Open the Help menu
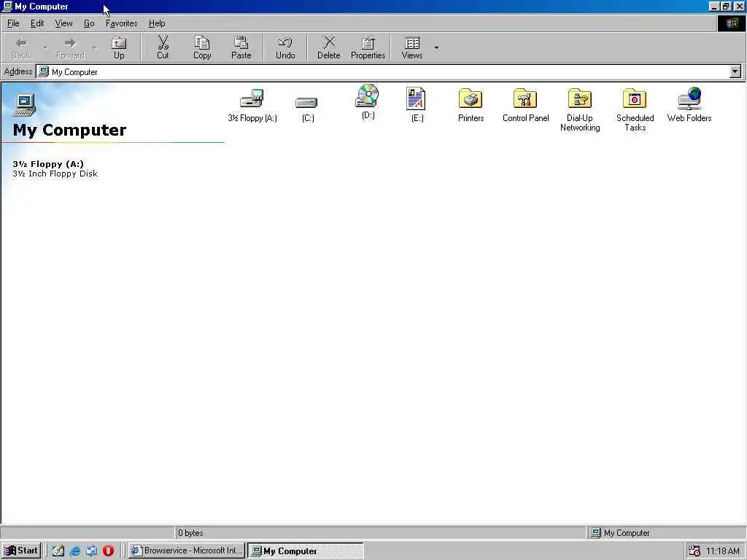This screenshot has width=747, height=560. click(157, 23)
